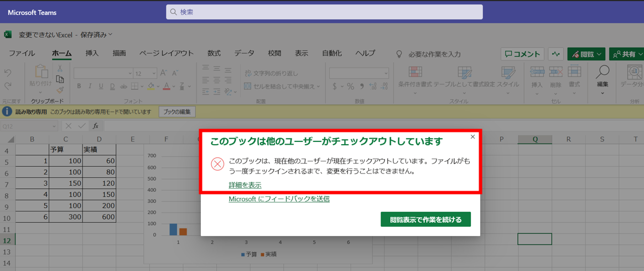Click the Paste clipboard icon
The image size is (644, 271).
click(x=41, y=71)
